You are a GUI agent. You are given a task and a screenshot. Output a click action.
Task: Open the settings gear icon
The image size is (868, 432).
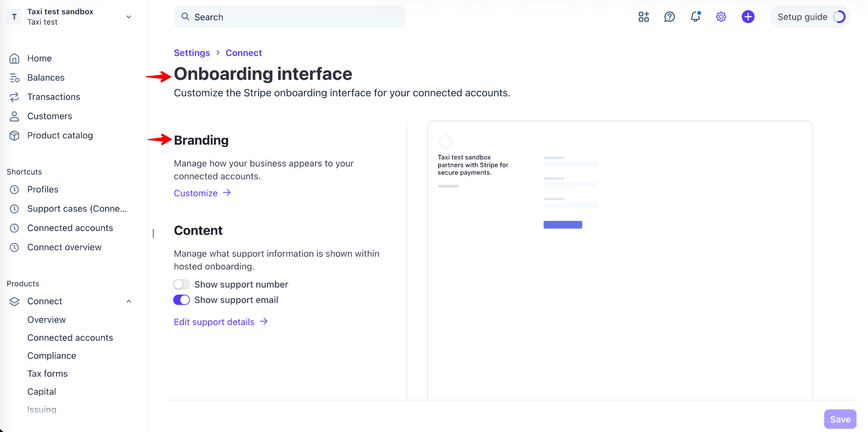coord(721,17)
